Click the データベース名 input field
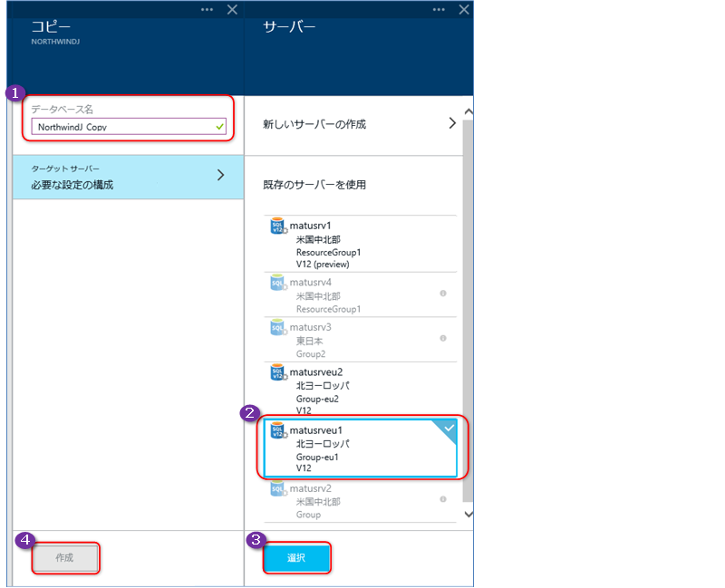Screen dimensions: 725x588 [129, 127]
